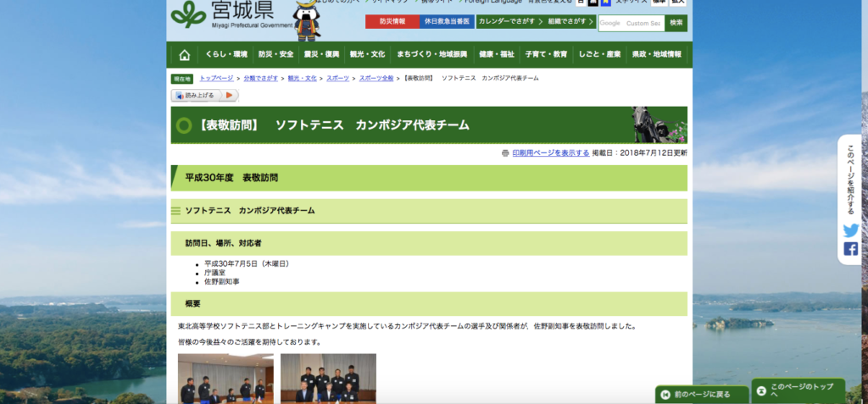Follow the トップページ breadcrumb link
The image size is (868, 404).
[216, 79]
